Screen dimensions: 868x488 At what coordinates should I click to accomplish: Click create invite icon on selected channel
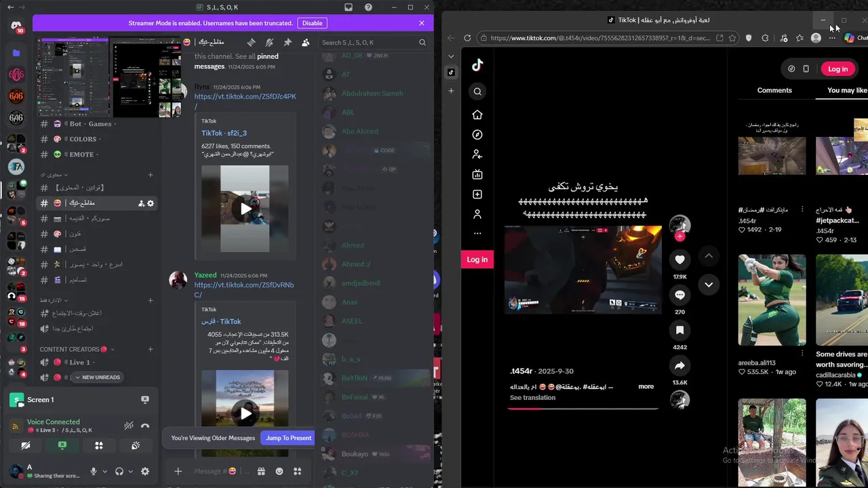[141, 203]
